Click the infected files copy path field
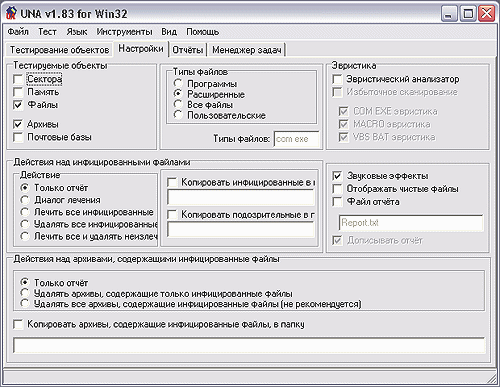Viewport: 500px width, 387px height. pos(241,197)
